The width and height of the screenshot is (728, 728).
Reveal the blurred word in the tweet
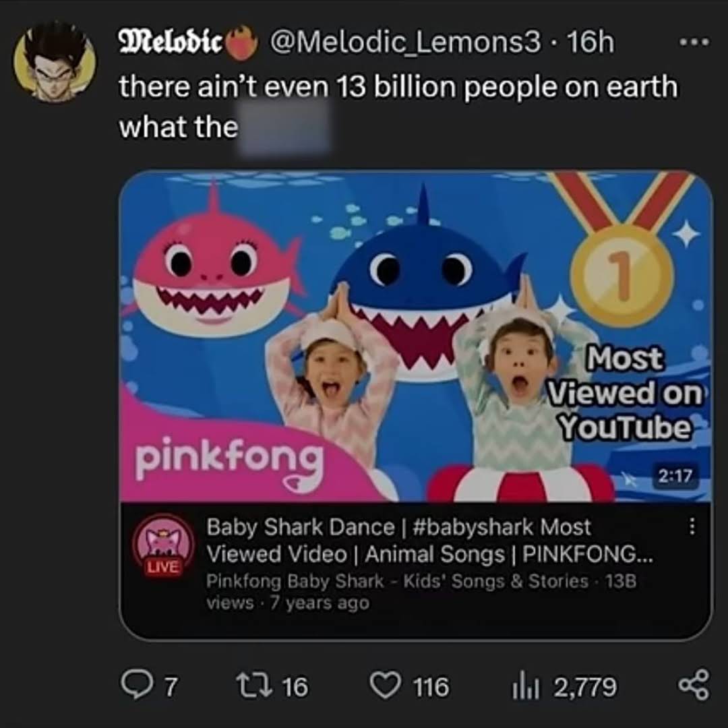[286, 128]
